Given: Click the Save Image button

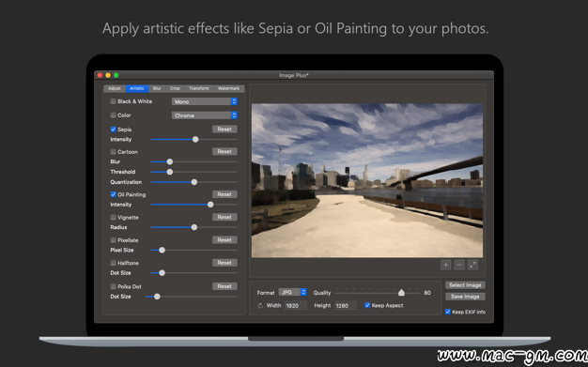Looking at the screenshot, I should point(465,297).
